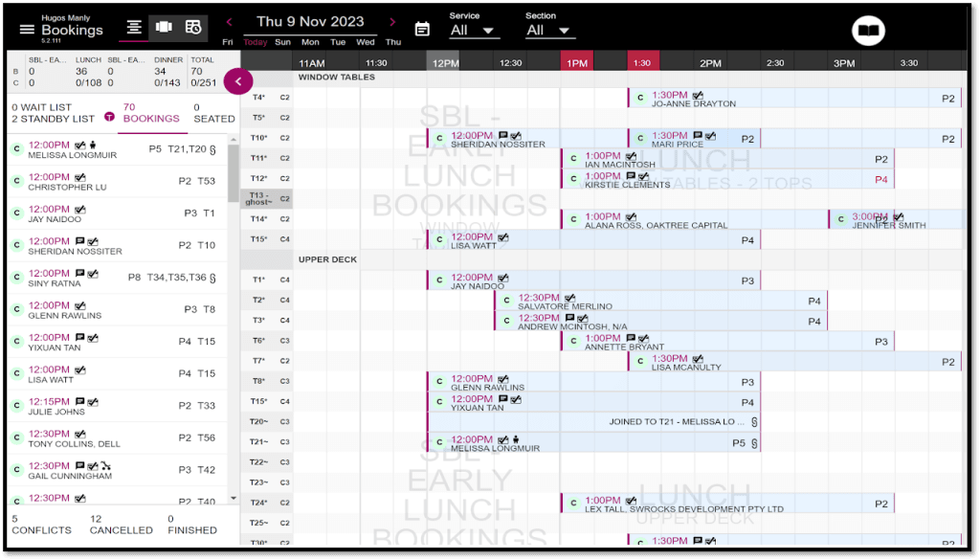The width and height of the screenshot is (980, 560).
Task: Advance to next day with right arrow
Action: [x=392, y=22]
